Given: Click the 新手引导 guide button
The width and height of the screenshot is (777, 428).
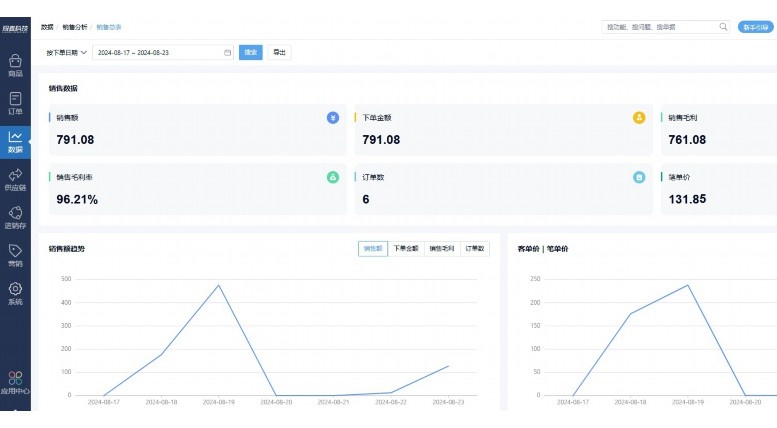Looking at the screenshot, I should [755, 27].
